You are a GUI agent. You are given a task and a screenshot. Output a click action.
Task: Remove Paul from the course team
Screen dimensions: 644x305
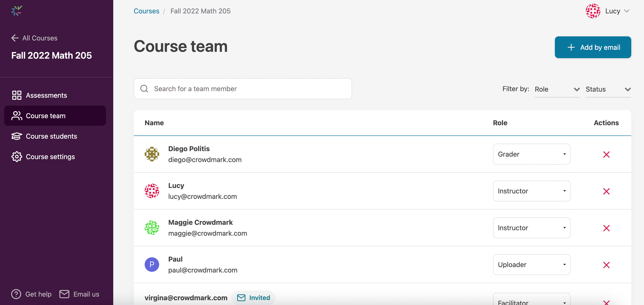tap(606, 265)
